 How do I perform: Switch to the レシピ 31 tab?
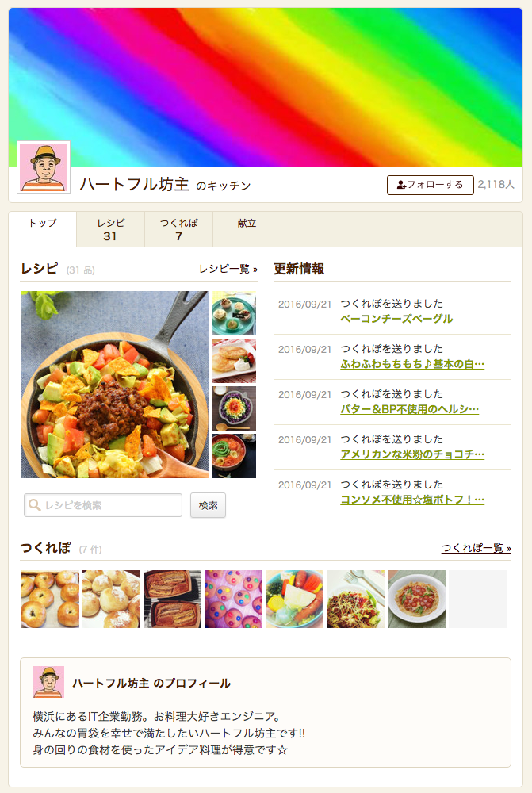(111, 230)
